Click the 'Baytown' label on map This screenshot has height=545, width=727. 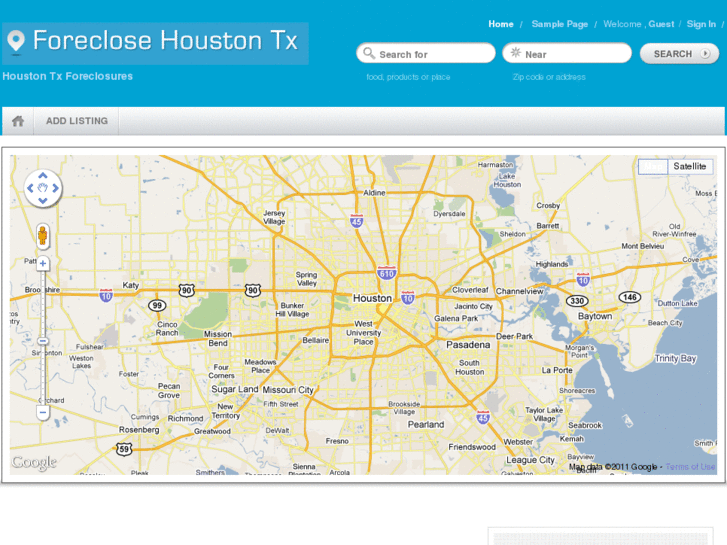(x=595, y=316)
